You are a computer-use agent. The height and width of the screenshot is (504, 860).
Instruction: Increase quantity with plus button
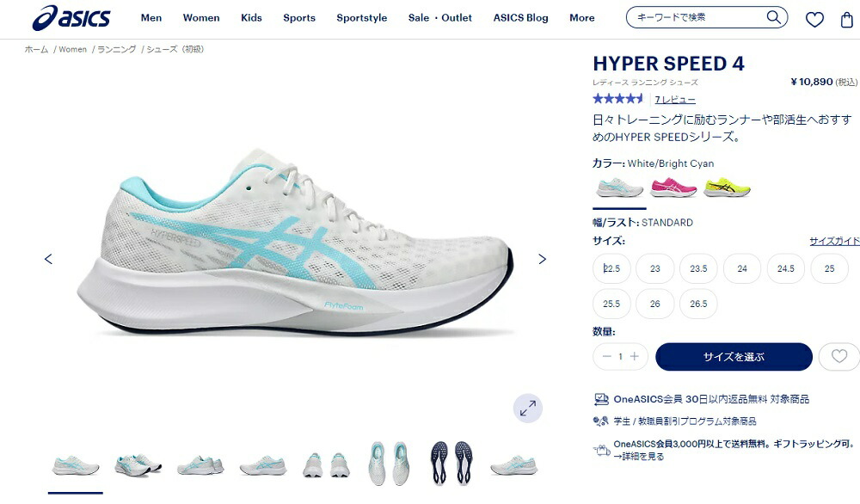coord(635,356)
